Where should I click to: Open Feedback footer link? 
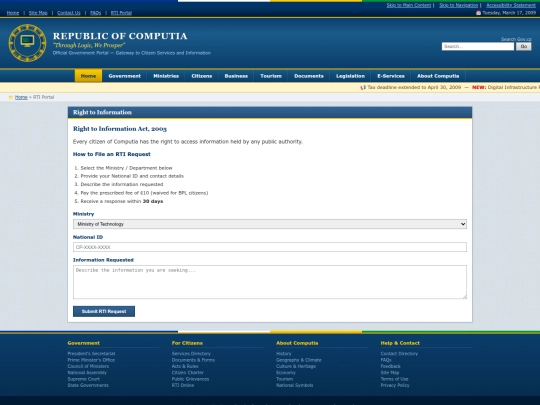click(391, 366)
